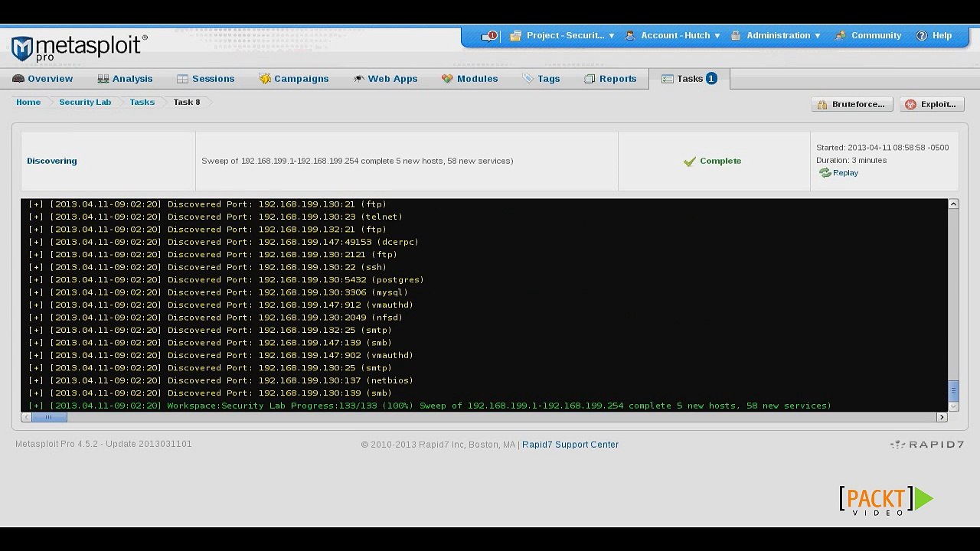Select log line for port 5432 postgres
980x551 pixels.
point(226,280)
